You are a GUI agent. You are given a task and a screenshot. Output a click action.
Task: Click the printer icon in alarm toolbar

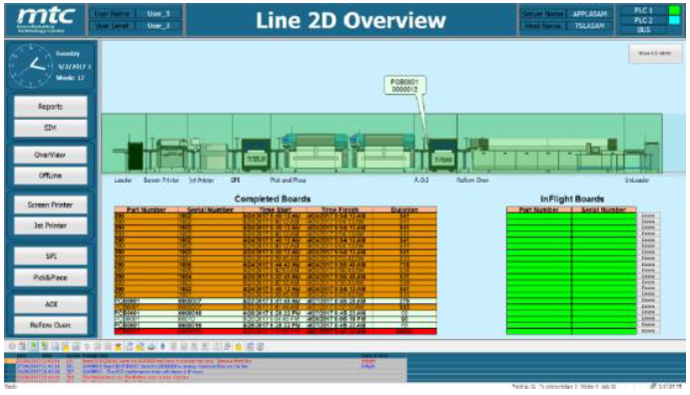pos(151,347)
